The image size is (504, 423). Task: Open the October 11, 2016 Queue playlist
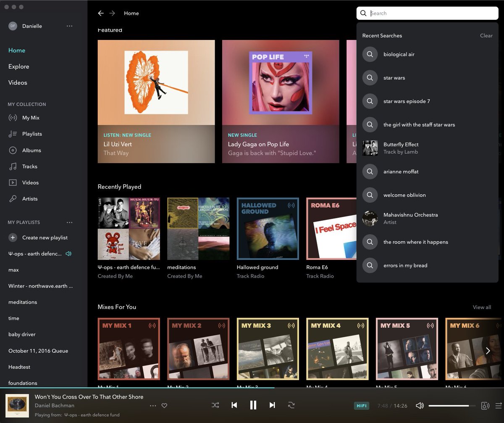38,351
